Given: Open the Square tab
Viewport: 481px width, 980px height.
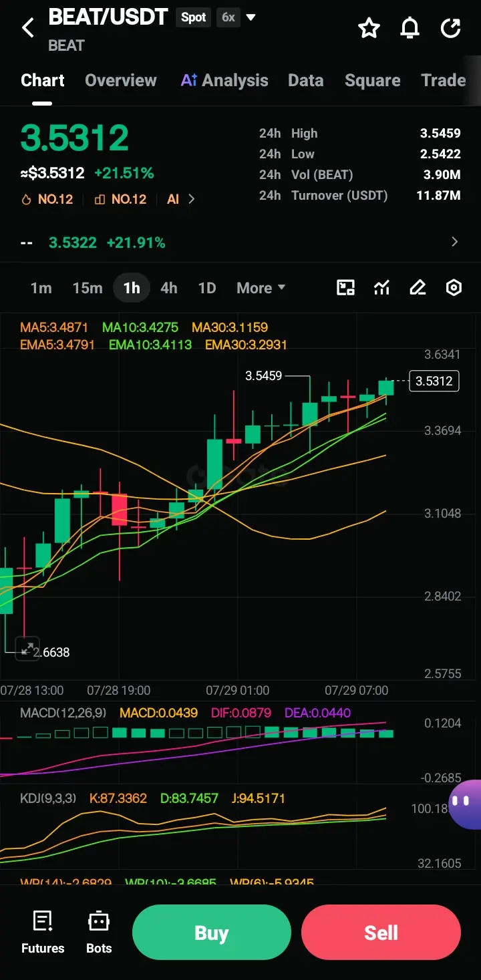Looking at the screenshot, I should (x=373, y=80).
